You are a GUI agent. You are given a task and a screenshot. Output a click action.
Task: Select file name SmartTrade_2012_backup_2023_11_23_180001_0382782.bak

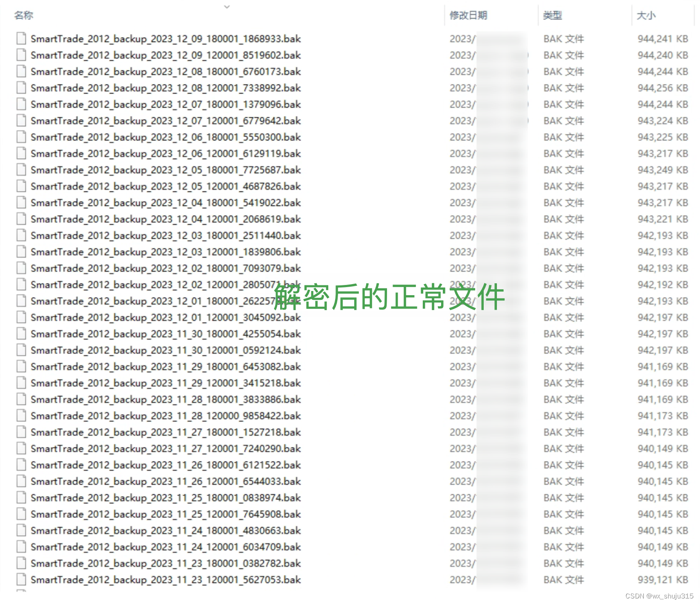click(x=166, y=564)
